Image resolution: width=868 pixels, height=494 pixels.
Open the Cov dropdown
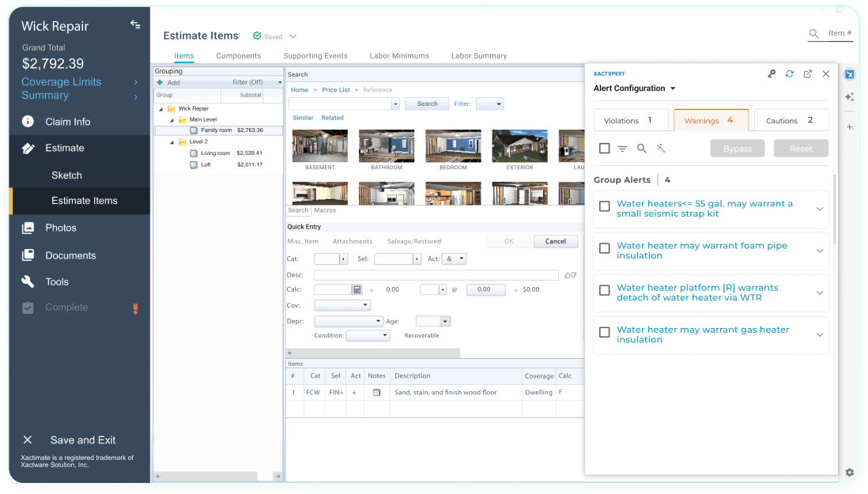point(342,305)
